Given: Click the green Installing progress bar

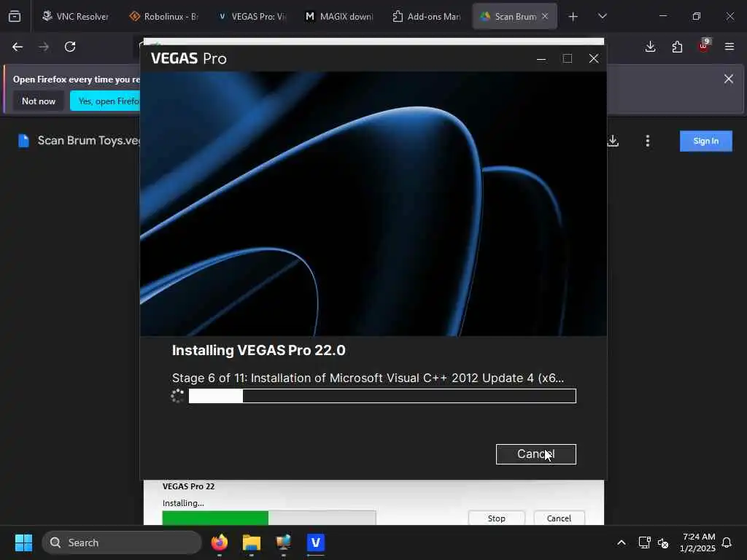Looking at the screenshot, I should pos(269,518).
